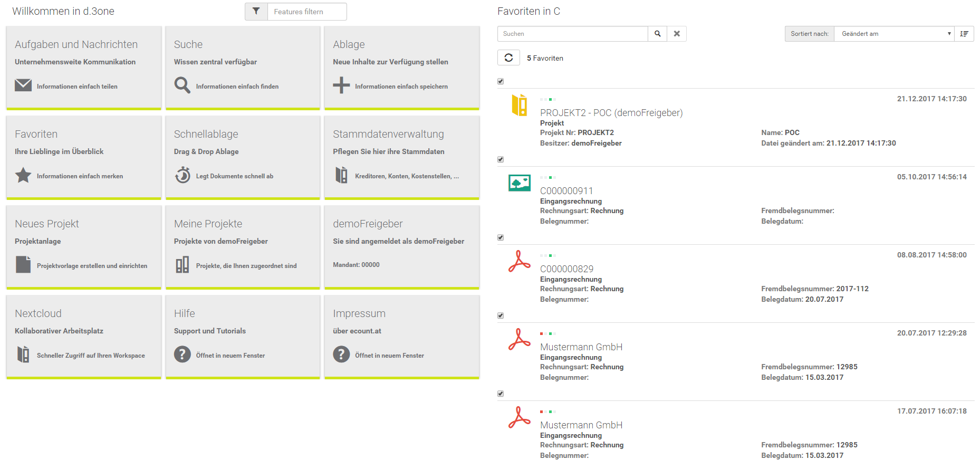The height and width of the screenshot is (469, 980).
Task: Click the envelope icon in Aufgaben und Nachrichten
Action: click(x=23, y=85)
